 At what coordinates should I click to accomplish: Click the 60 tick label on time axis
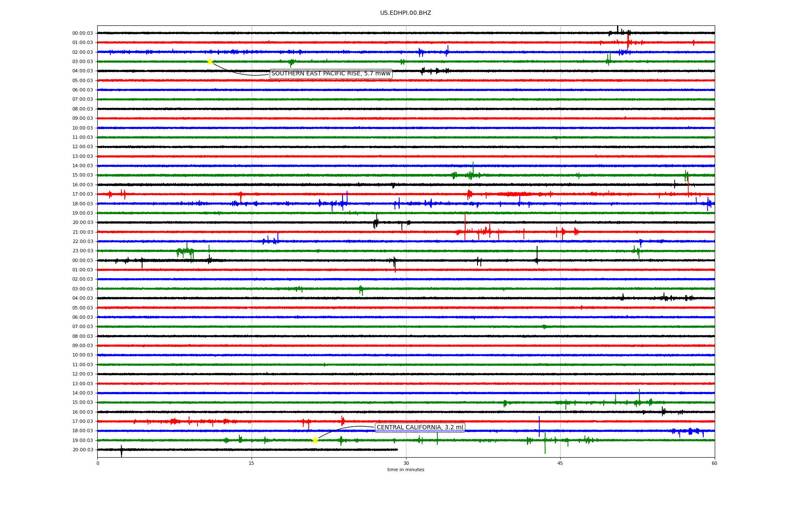[x=714, y=463]
